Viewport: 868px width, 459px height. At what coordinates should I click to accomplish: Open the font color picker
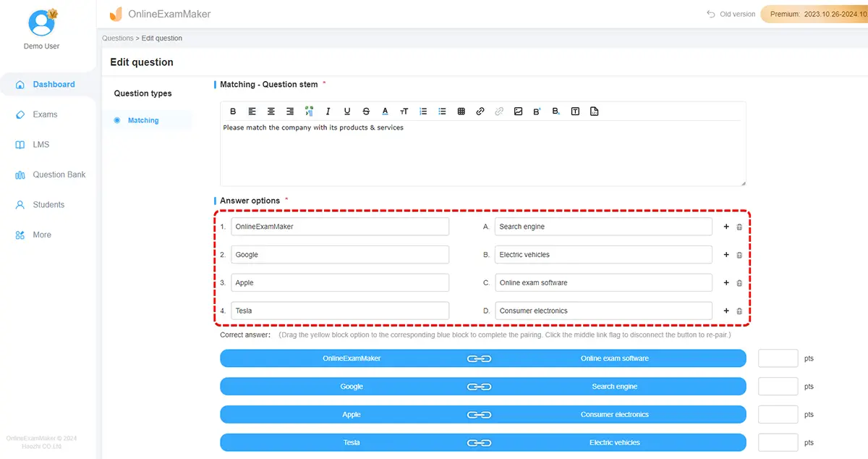coord(385,111)
